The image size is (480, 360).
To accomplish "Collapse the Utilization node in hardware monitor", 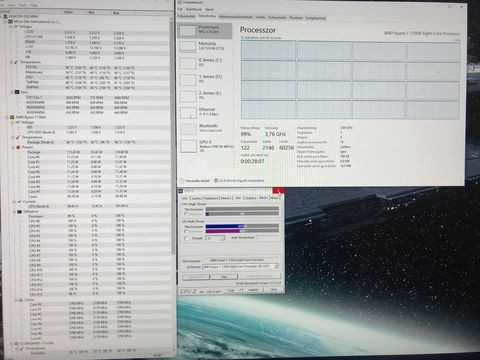I will coord(14,211).
